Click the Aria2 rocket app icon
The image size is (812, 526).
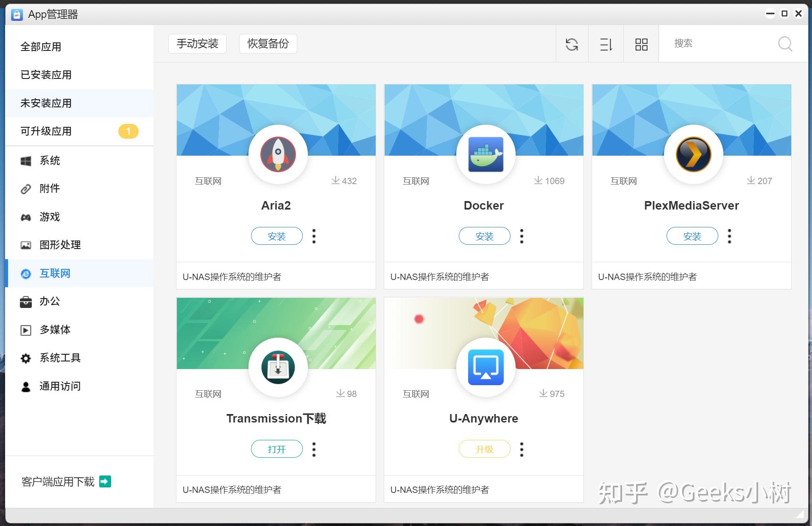coord(278,154)
